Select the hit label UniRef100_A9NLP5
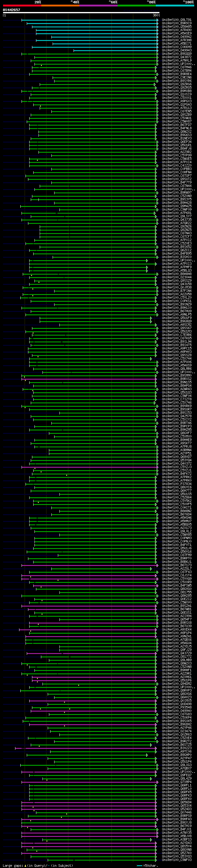197x868 pixels. tap(176, 314)
